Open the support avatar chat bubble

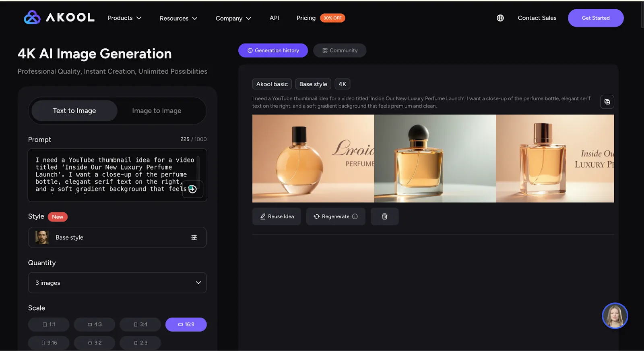point(615,316)
